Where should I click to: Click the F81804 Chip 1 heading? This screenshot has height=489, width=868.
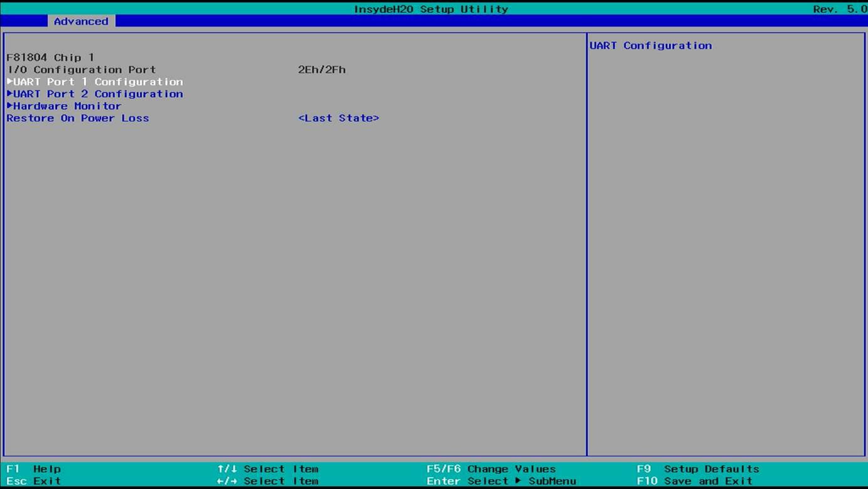[x=51, y=57]
